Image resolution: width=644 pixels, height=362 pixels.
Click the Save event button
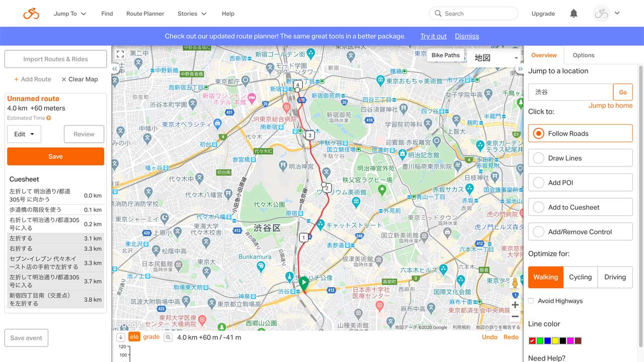pyautogui.click(x=26, y=338)
